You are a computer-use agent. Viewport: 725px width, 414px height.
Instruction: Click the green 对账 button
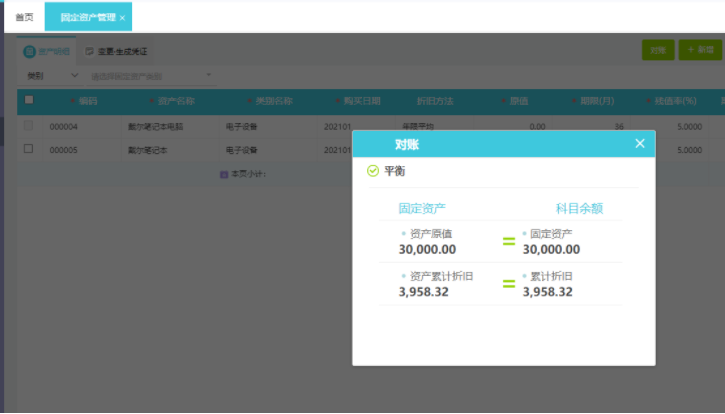(x=657, y=50)
